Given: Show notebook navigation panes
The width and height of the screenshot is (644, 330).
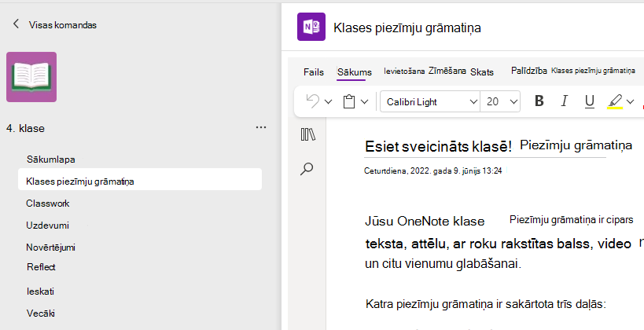Looking at the screenshot, I should click(x=307, y=134).
